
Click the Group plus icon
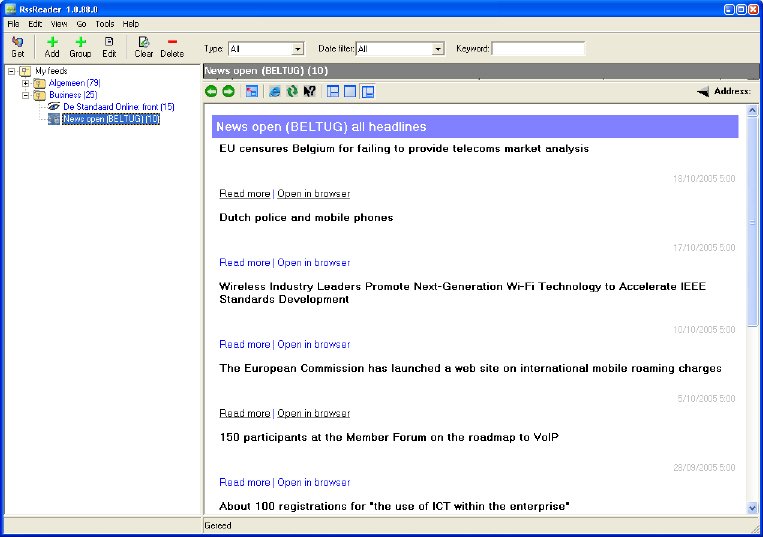pos(81,42)
